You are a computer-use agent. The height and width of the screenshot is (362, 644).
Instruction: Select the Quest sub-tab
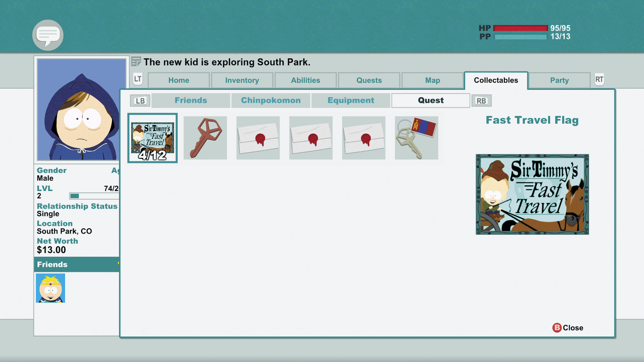[x=431, y=101]
